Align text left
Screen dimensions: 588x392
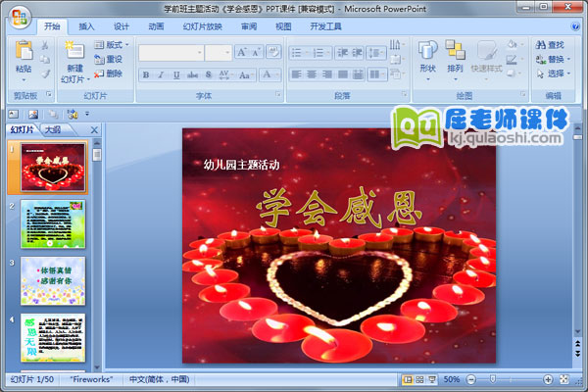[x=296, y=74]
